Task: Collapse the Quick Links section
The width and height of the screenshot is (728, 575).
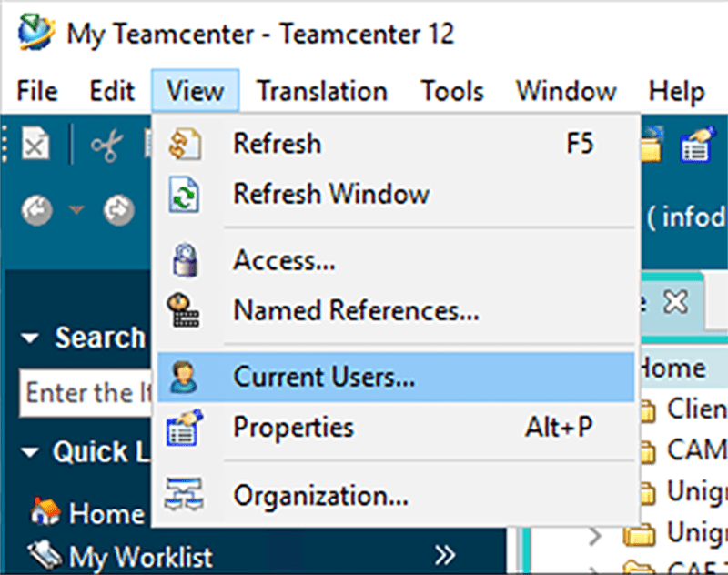Action: 30,452
